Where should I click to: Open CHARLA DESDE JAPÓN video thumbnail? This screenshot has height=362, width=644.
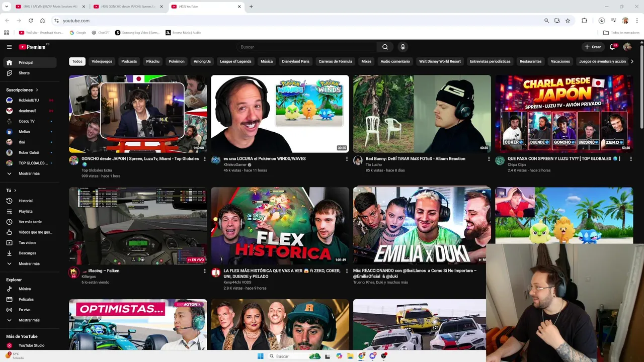coord(564,114)
